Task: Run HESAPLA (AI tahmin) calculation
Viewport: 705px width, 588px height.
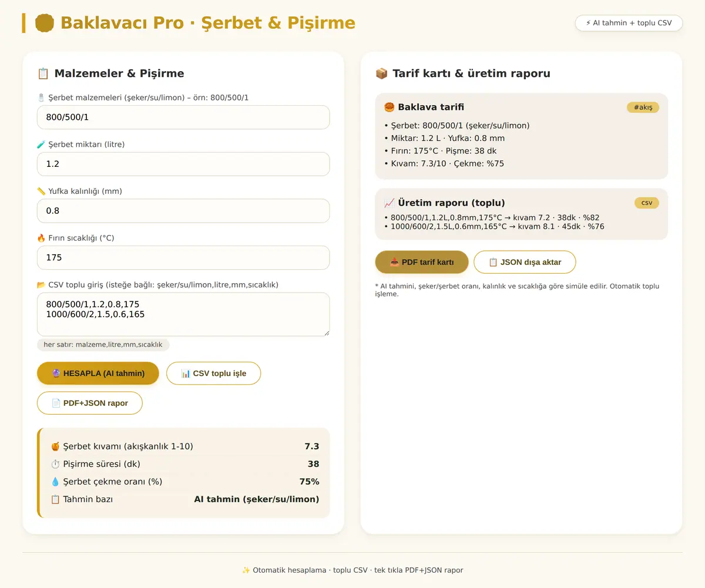Action: pos(98,373)
